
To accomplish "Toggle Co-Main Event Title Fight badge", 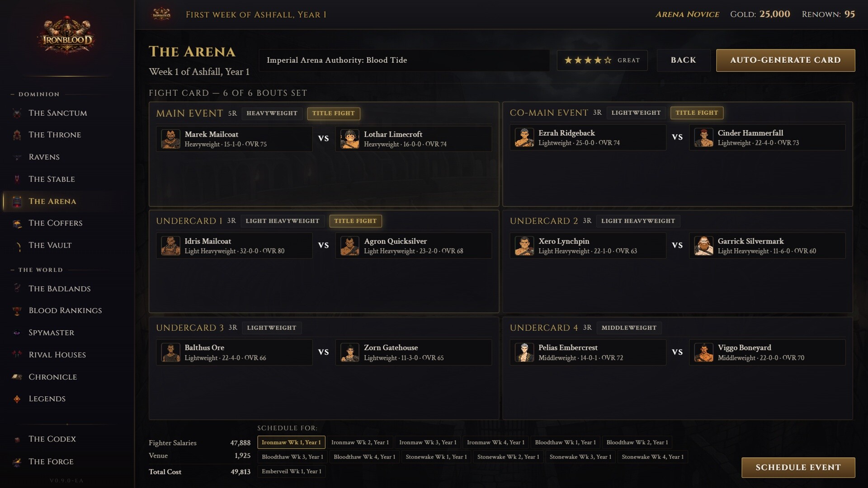I will (696, 113).
